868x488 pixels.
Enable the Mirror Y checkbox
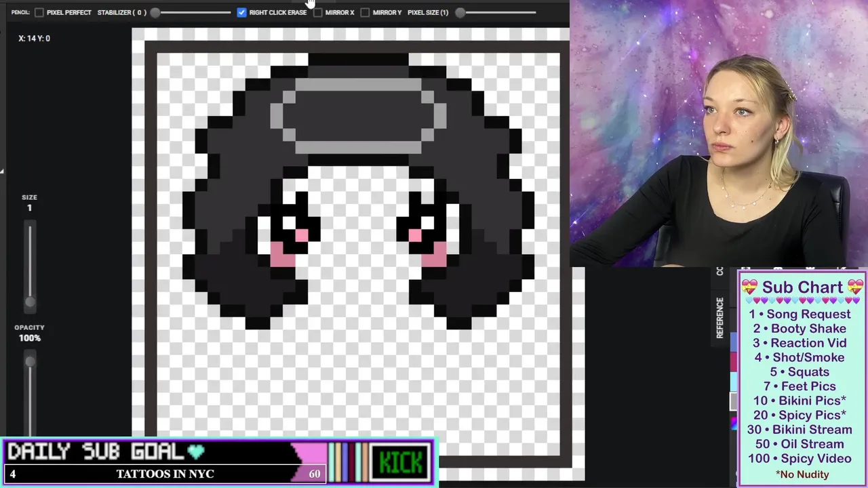tap(365, 12)
